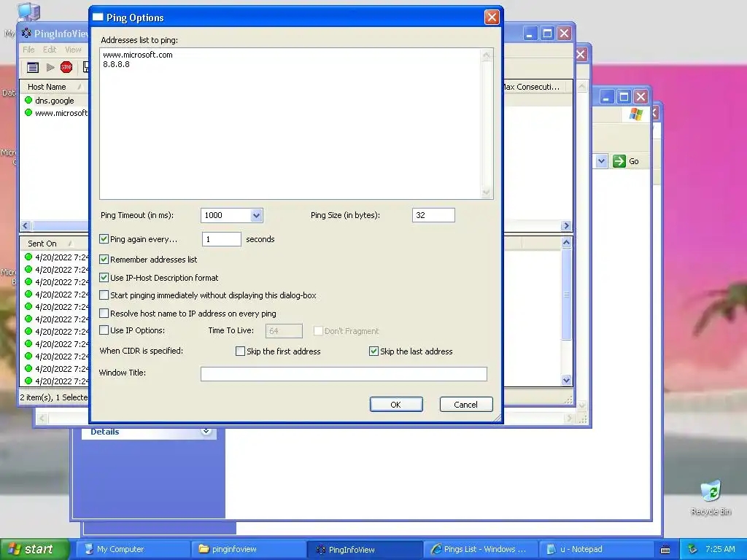747x560 pixels.
Task: Click the vertical scrollbar thumb in lower pings pane
Action: pos(566,295)
